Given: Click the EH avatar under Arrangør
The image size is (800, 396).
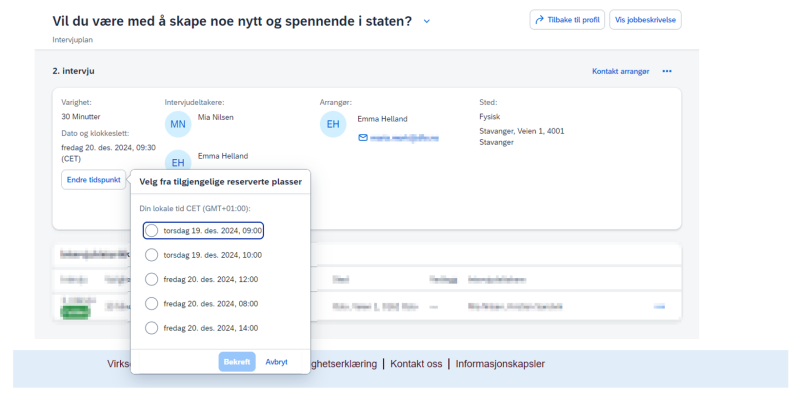Looking at the screenshot, I should point(333,124).
